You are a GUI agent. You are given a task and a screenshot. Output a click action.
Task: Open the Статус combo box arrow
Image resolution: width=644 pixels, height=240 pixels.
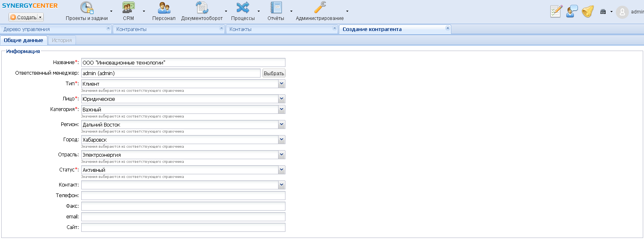[281, 170]
